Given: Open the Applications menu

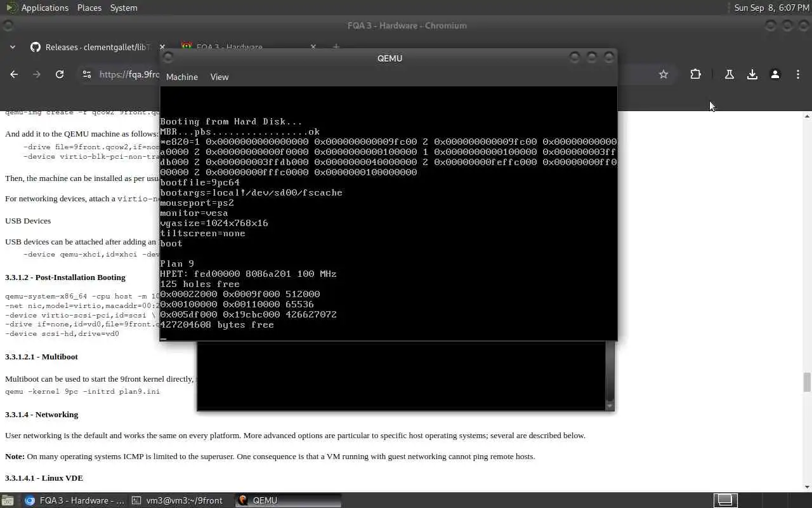Looking at the screenshot, I should [x=44, y=8].
